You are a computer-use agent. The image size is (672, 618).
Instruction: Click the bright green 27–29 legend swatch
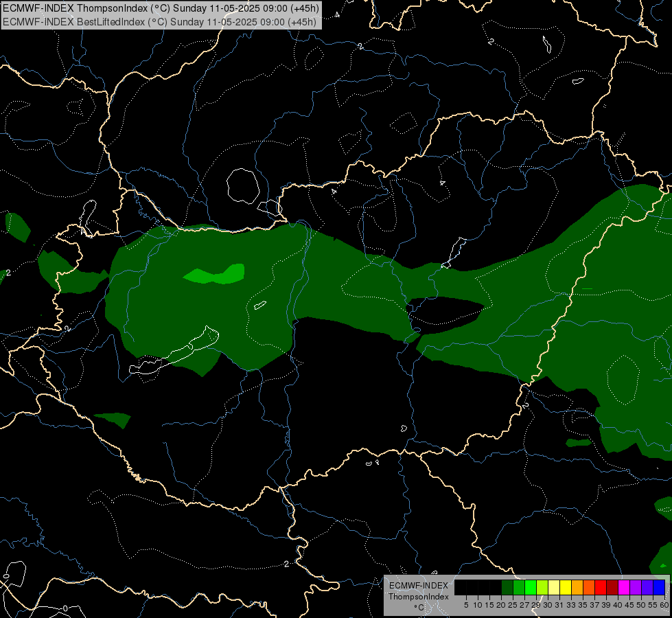coord(531,587)
